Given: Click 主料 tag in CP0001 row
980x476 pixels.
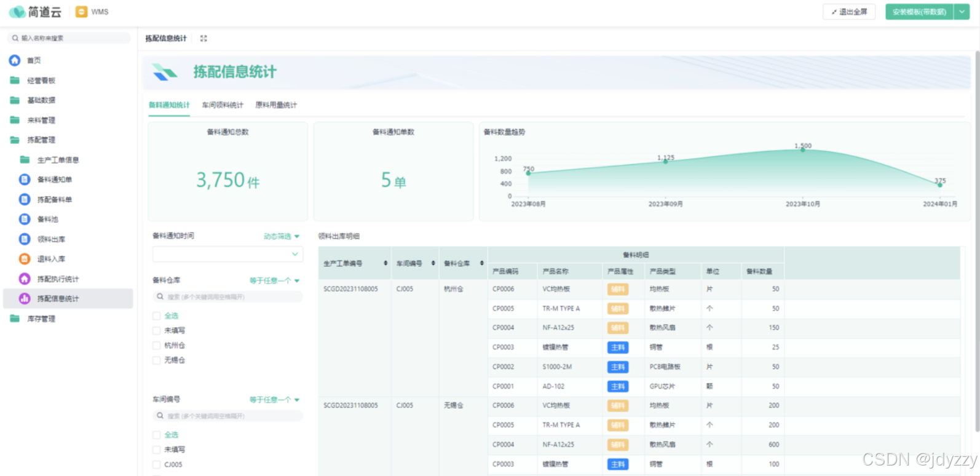Looking at the screenshot, I should coord(618,387).
